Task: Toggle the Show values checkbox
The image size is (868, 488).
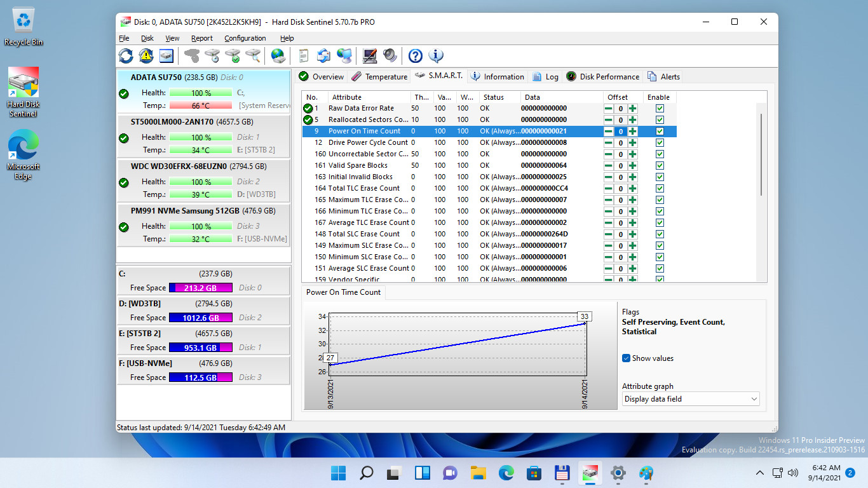Action: click(x=627, y=358)
